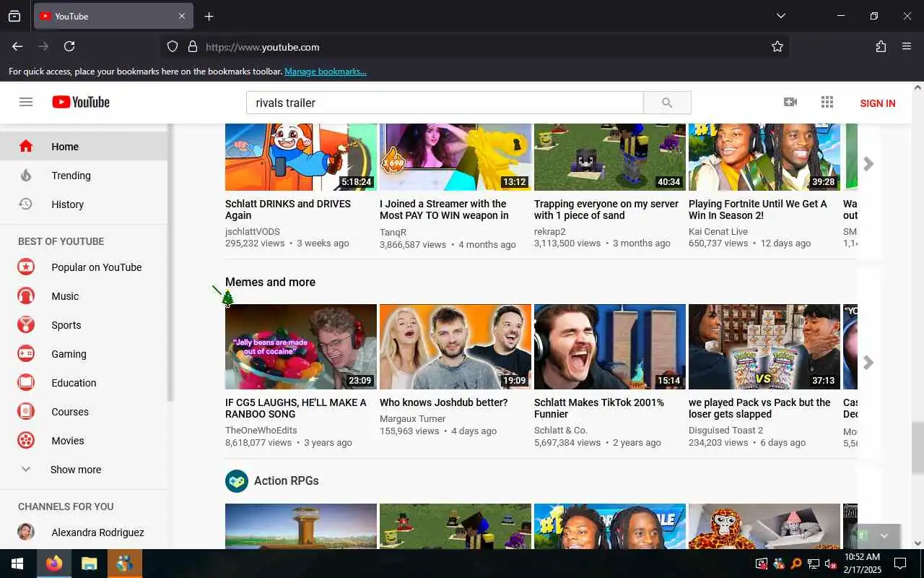Open the YouTube apps grid icon
Viewport: 924px width, 578px height.
(x=827, y=102)
